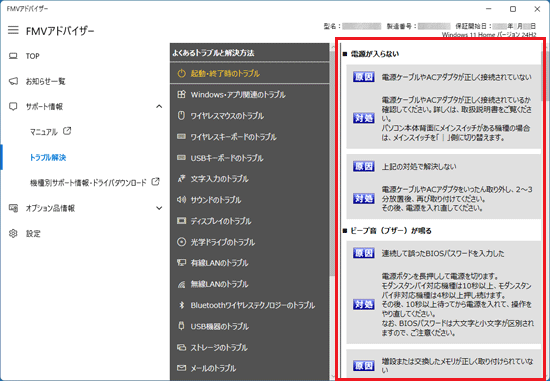Click the Bluetooth symbol icon
550x381 pixels.
tap(181, 305)
